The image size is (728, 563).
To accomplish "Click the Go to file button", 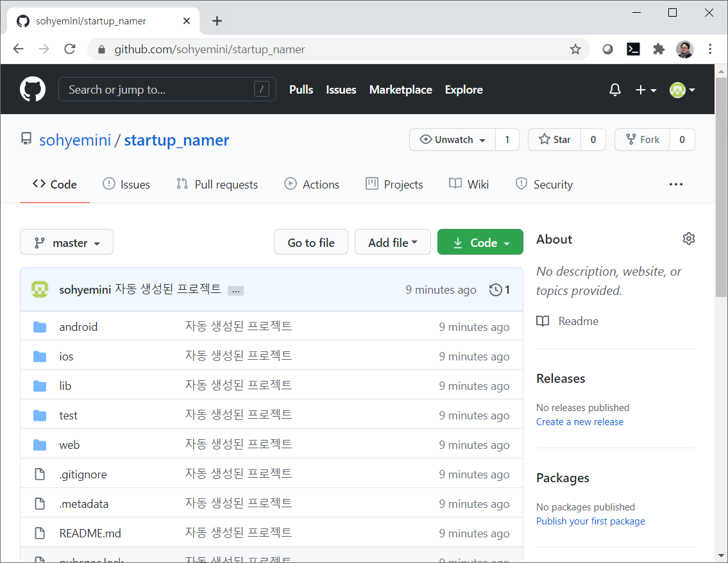I will (x=311, y=242).
